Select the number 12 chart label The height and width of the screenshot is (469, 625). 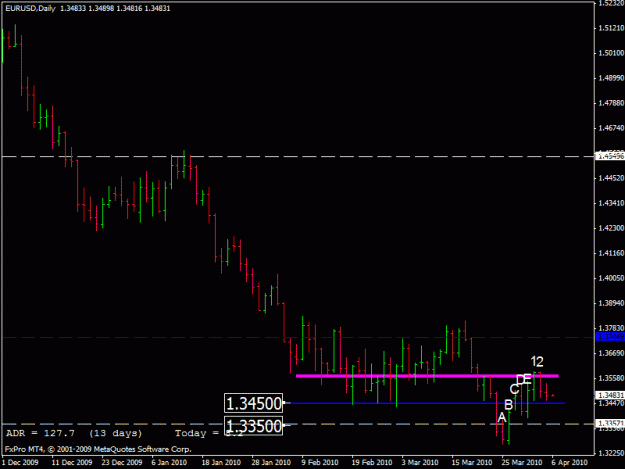click(x=537, y=361)
